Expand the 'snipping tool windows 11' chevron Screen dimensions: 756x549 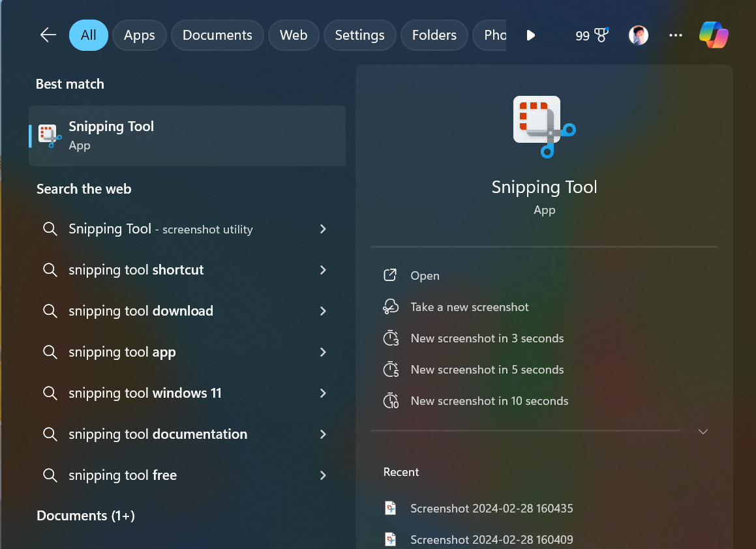[323, 393]
